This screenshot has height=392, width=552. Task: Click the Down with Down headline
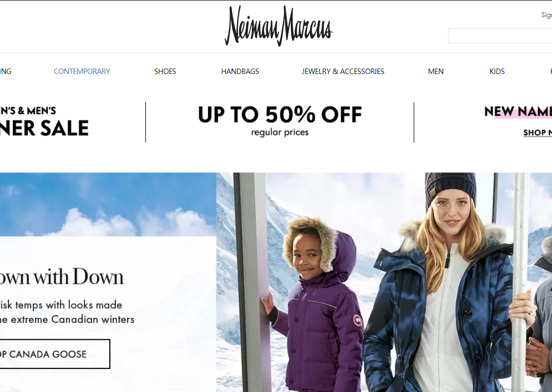[x=62, y=277]
